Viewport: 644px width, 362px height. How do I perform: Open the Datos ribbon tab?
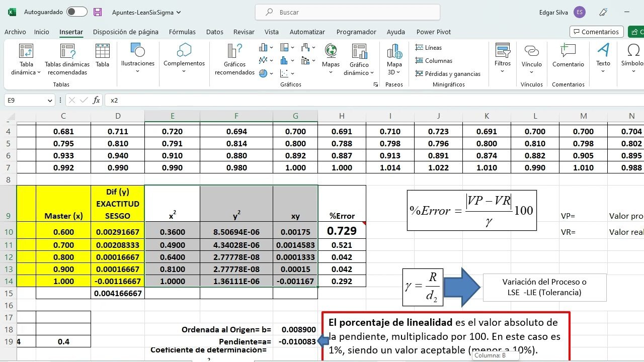coord(214,32)
